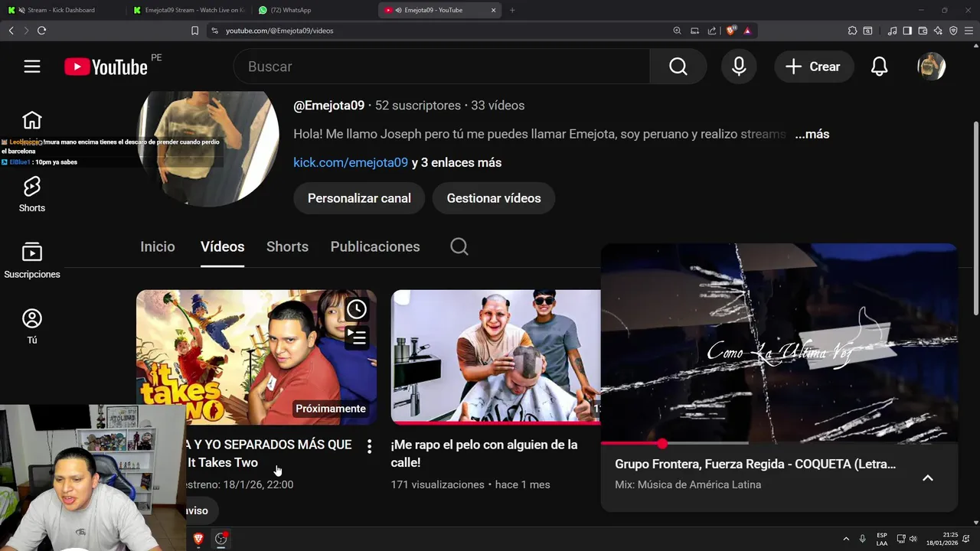
Task: Show hidden system tray icons
Action: coord(846,539)
